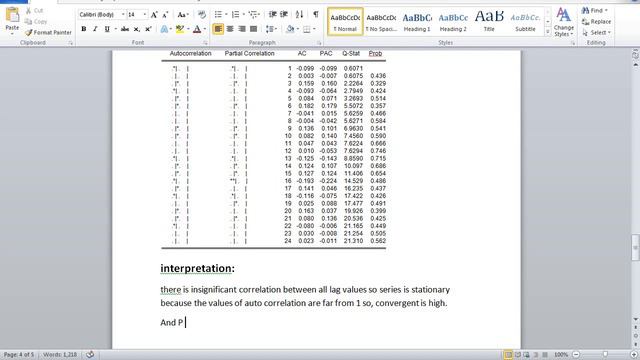This screenshot has width=640, height=360.
Task: Open font name Calibri dropdown
Action: [x=123, y=15]
